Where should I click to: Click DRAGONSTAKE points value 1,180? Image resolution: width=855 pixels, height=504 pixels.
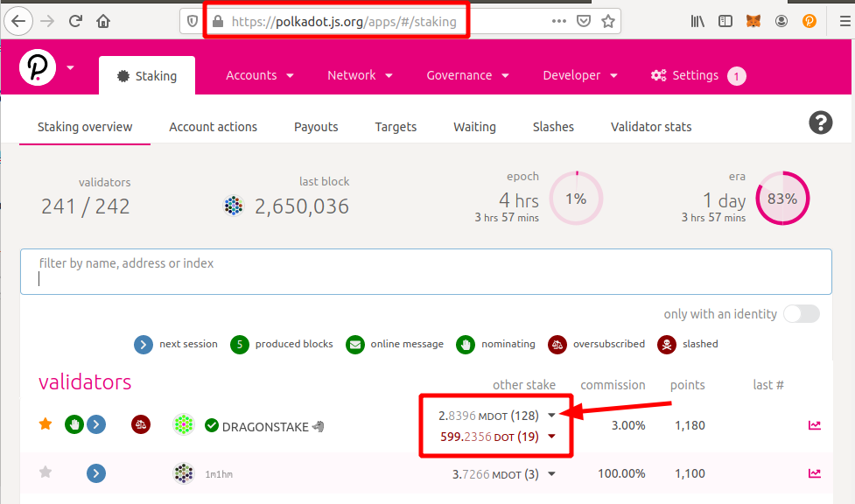(x=690, y=425)
